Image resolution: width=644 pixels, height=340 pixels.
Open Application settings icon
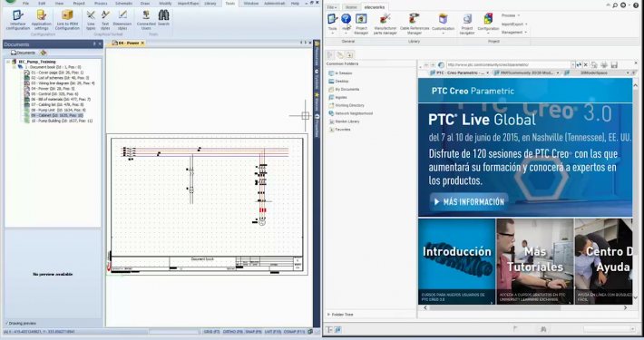tap(41, 20)
